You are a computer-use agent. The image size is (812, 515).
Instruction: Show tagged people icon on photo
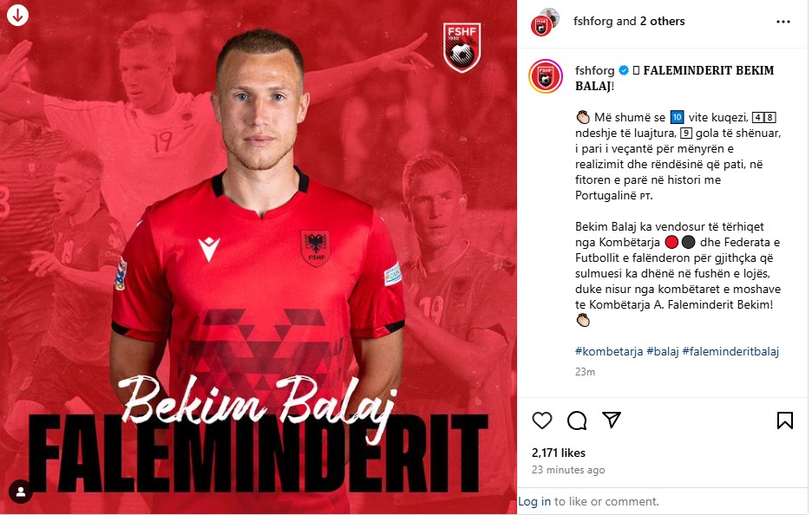(21, 492)
